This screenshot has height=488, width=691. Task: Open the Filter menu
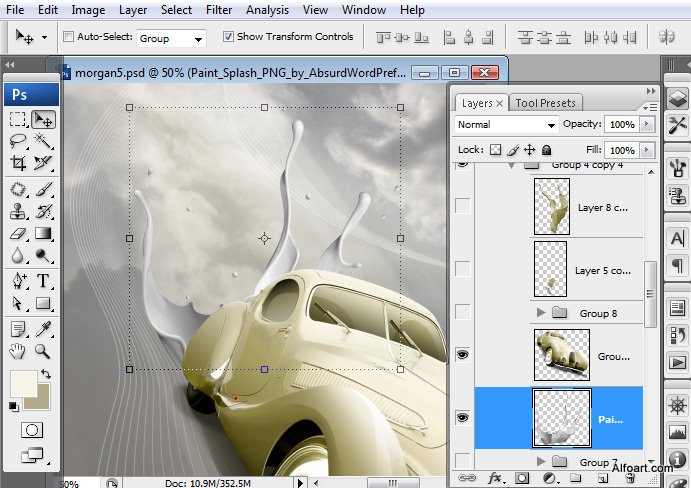tap(218, 10)
